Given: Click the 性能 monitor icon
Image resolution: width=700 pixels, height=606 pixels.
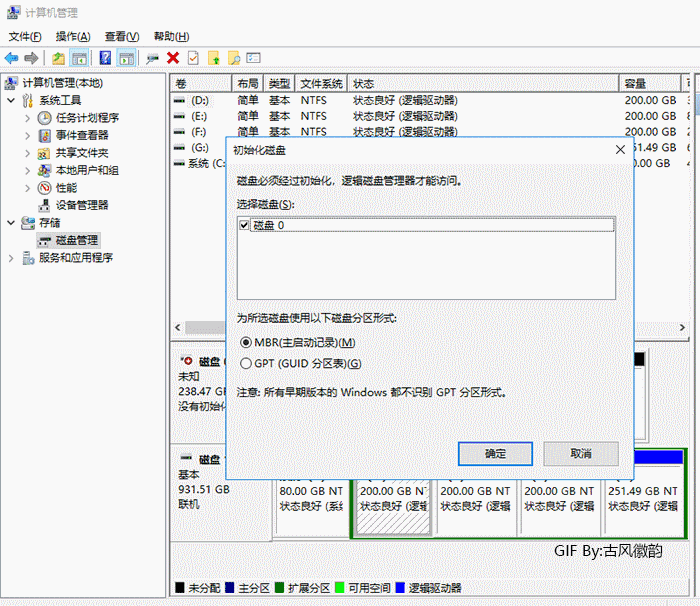Looking at the screenshot, I should pos(44,188).
